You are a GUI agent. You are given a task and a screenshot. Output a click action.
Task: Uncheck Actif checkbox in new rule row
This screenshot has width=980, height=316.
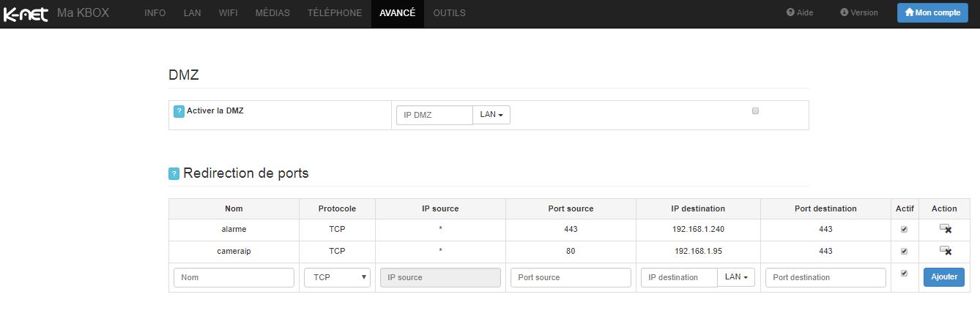coord(904,274)
